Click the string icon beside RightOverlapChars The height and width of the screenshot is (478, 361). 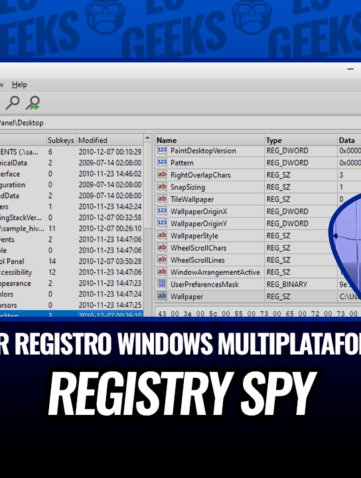point(162,175)
